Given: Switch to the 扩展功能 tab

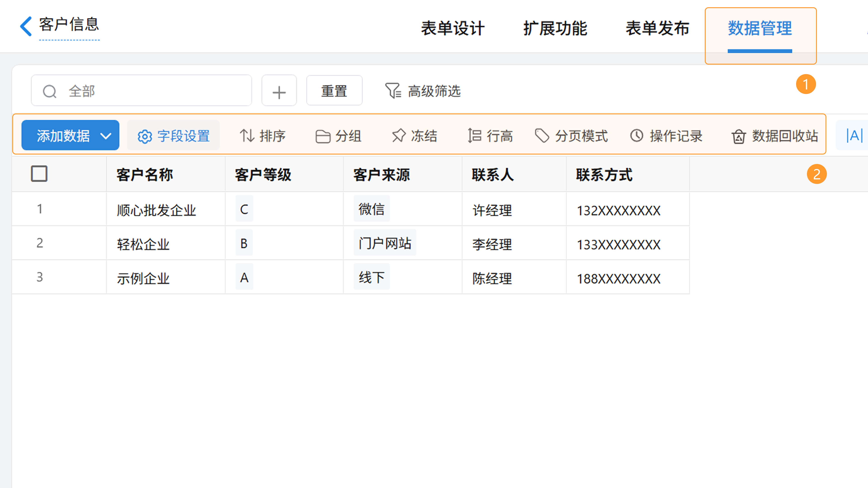Looking at the screenshot, I should pyautogui.click(x=555, y=28).
